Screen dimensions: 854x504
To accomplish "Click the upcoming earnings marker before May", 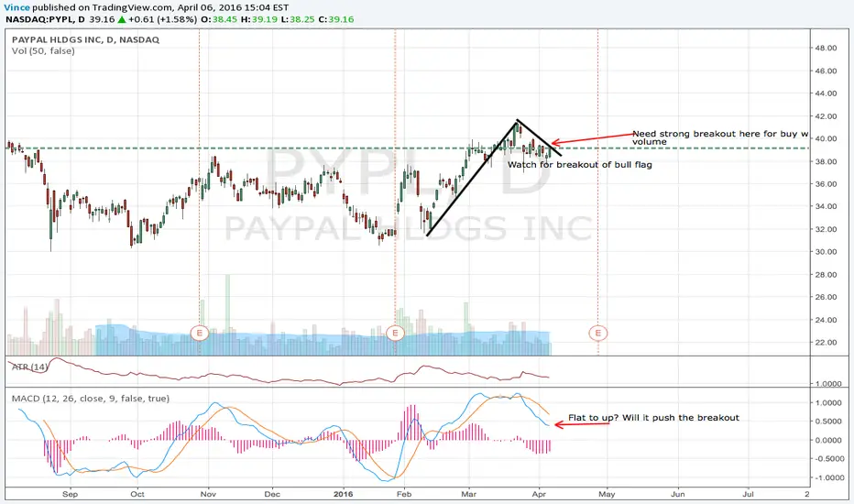I will [x=598, y=333].
